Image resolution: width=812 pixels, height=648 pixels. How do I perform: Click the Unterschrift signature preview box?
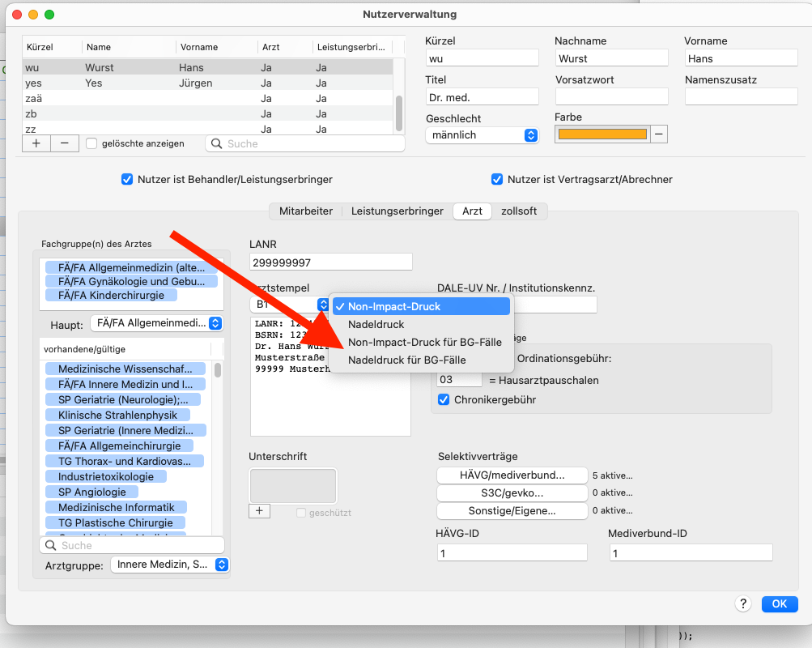pyautogui.click(x=293, y=486)
